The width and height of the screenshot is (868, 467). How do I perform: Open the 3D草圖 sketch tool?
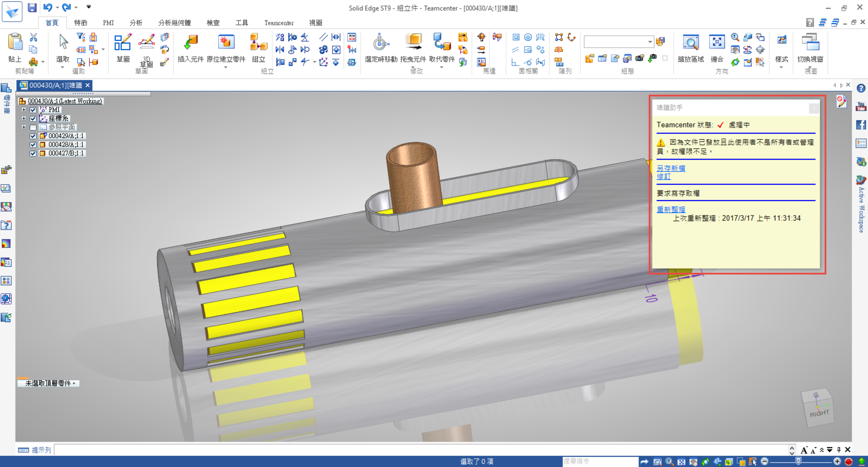click(x=147, y=42)
